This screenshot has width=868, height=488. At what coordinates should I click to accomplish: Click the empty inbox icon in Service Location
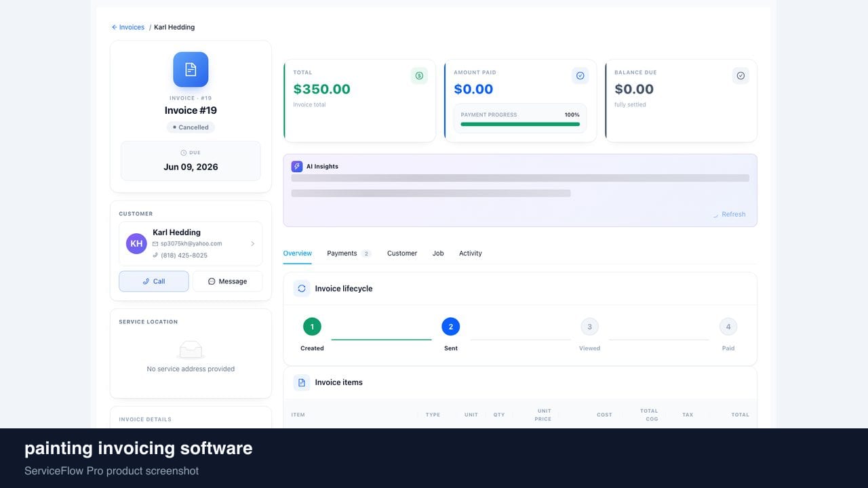click(x=191, y=350)
